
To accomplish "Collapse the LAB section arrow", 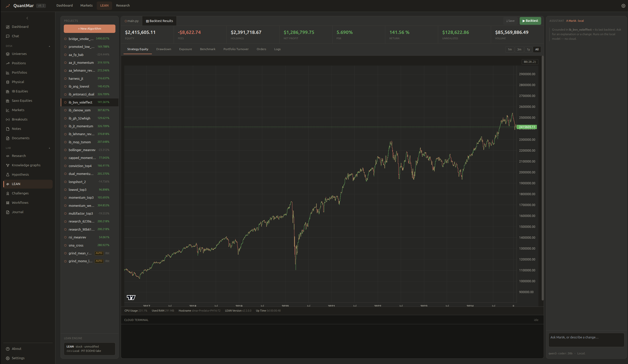I will coord(49,148).
